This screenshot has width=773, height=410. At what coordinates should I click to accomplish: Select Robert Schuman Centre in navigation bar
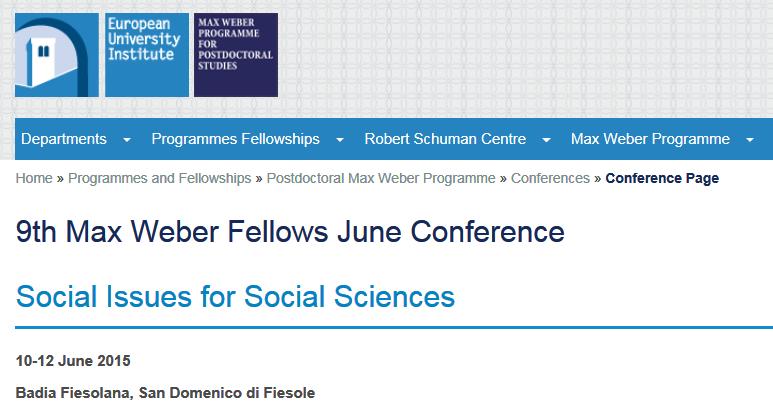(x=445, y=139)
